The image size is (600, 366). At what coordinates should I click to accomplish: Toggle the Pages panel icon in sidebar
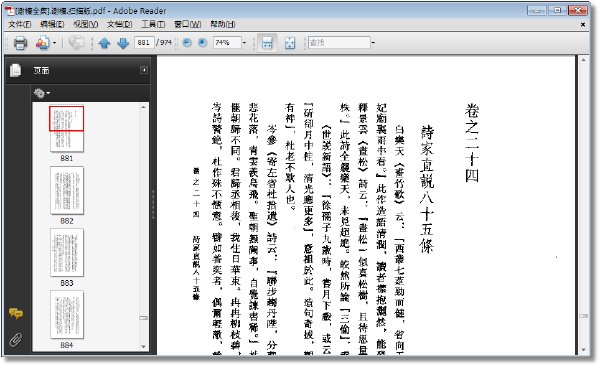point(16,70)
